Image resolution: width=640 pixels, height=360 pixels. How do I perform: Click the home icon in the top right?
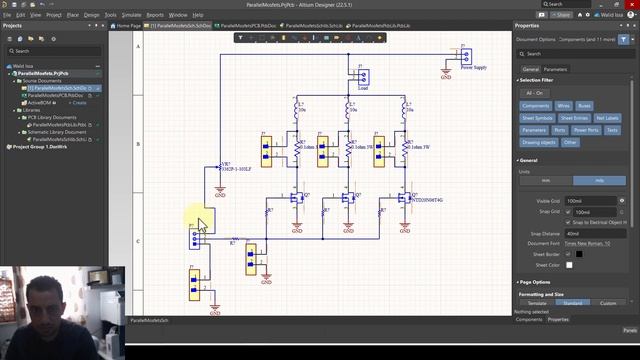coord(580,15)
